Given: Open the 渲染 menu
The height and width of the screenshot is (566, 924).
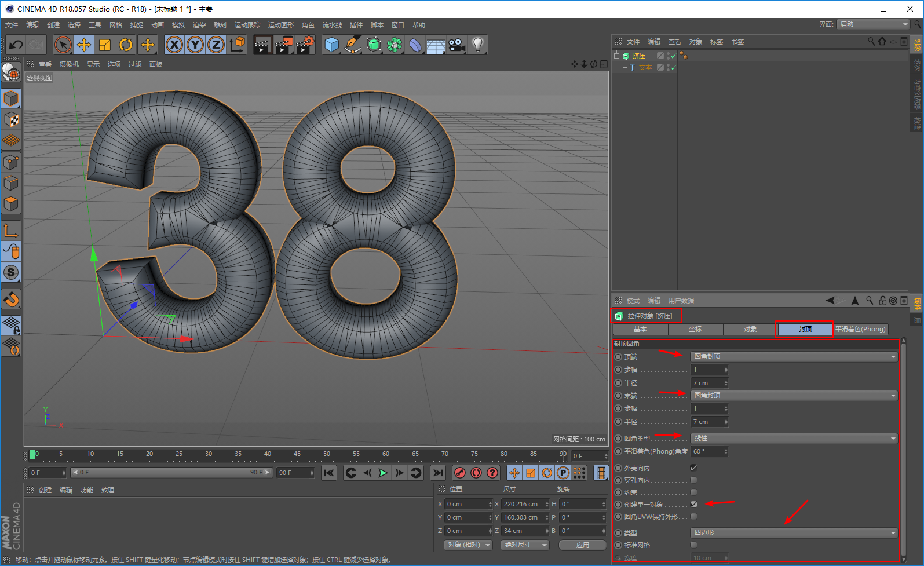Looking at the screenshot, I should tap(199, 25).
